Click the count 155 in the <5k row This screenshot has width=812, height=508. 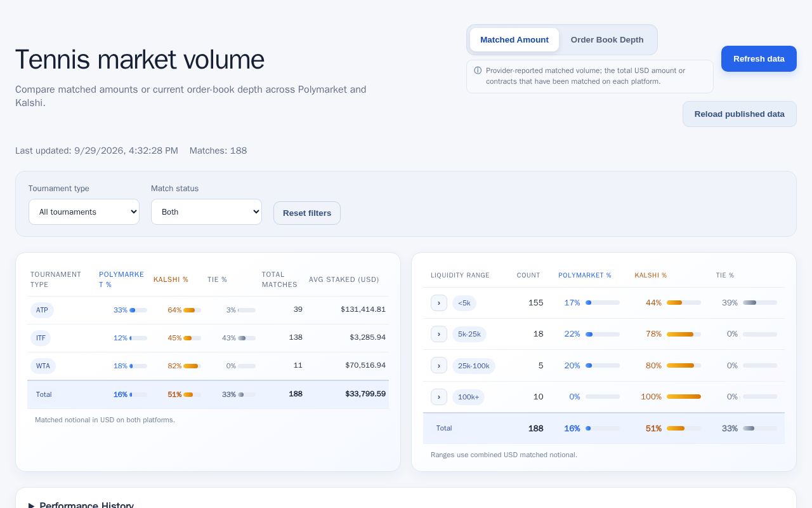[536, 303]
